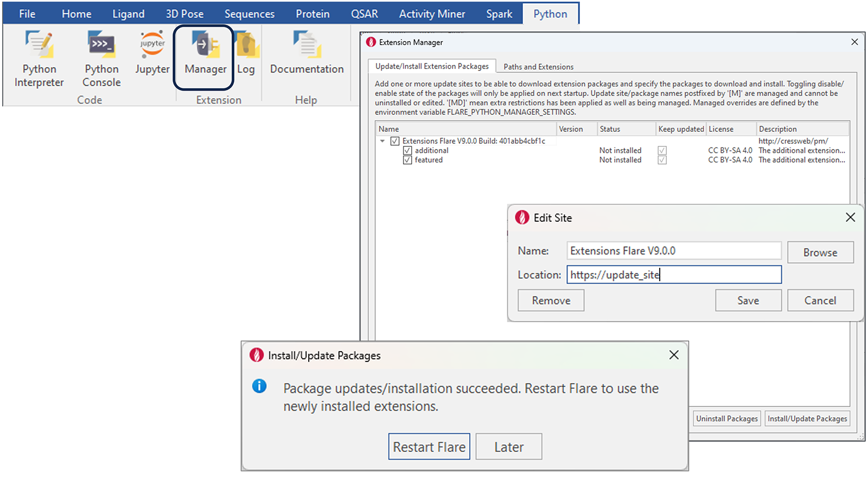868x478 pixels.
Task: Open Jupyter from the ribbon
Action: click(x=152, y=53)
